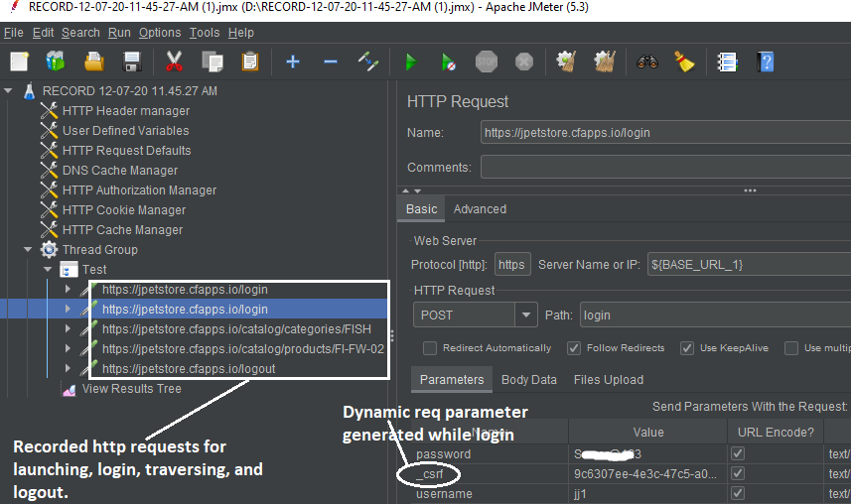Open the Tools menu

[205, 33]
